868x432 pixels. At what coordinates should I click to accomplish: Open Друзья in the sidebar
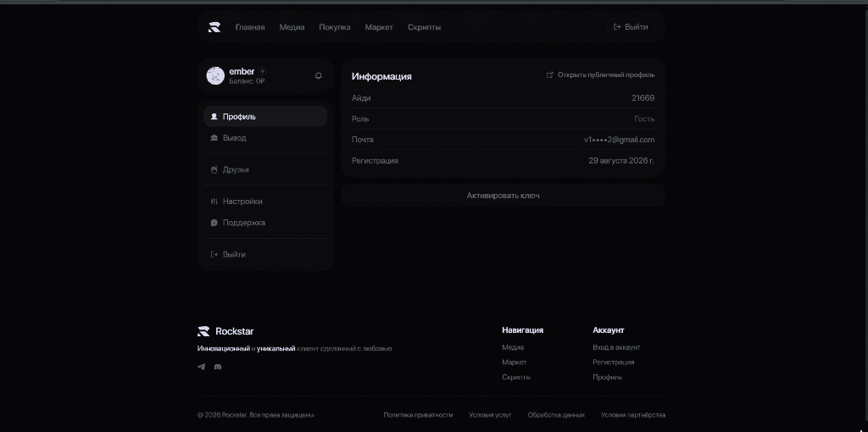pos(265,169)
